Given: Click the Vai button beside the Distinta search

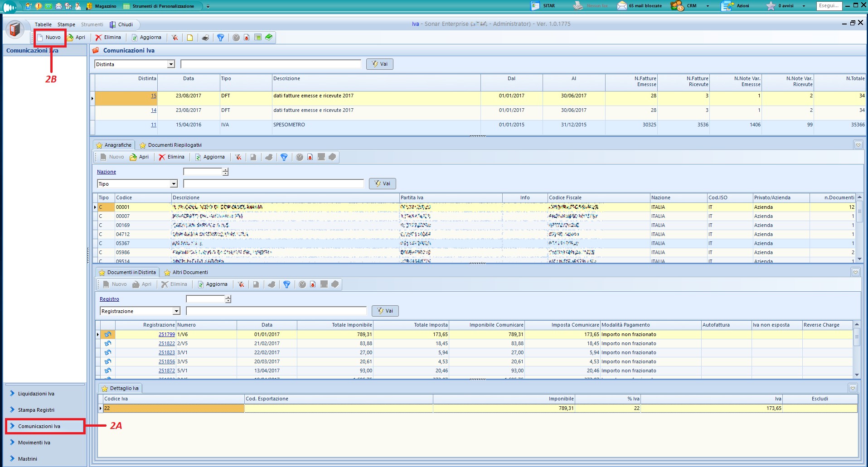Looking at the screenshot, I should [380, 64].
